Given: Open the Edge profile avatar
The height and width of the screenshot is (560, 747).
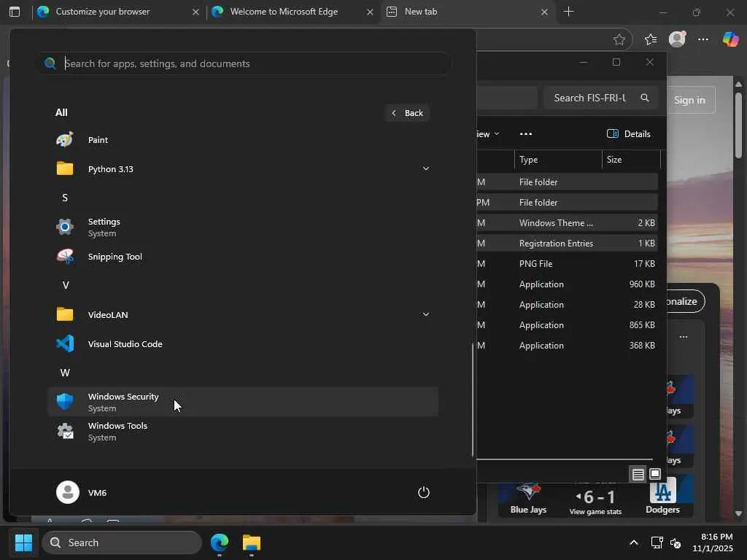Looking at the screenshot, I should click(677, 39).
